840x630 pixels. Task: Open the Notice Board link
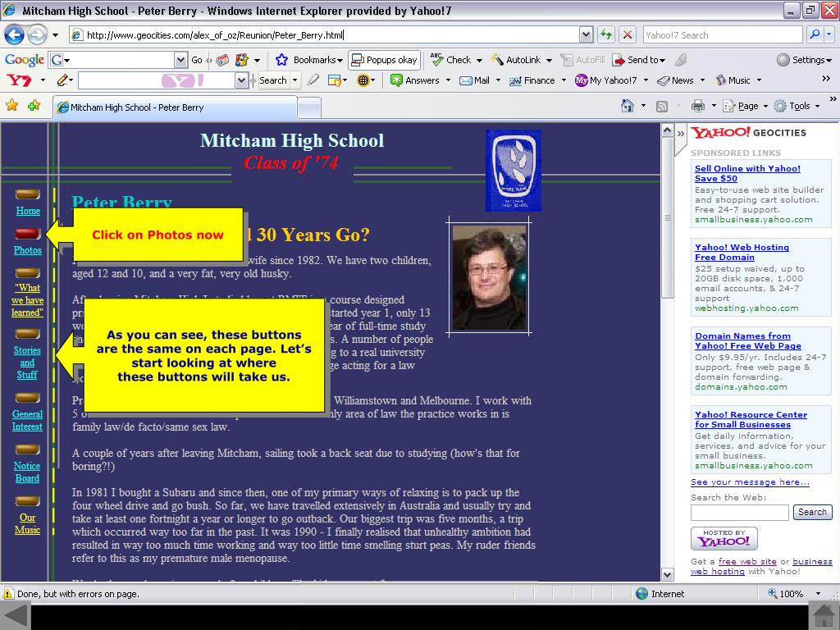click(27, 472)
